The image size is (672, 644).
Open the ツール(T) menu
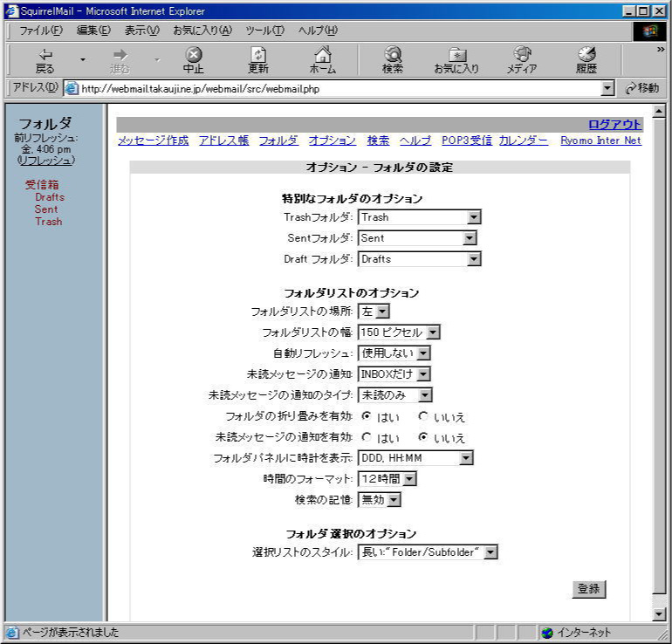[264, 31]
